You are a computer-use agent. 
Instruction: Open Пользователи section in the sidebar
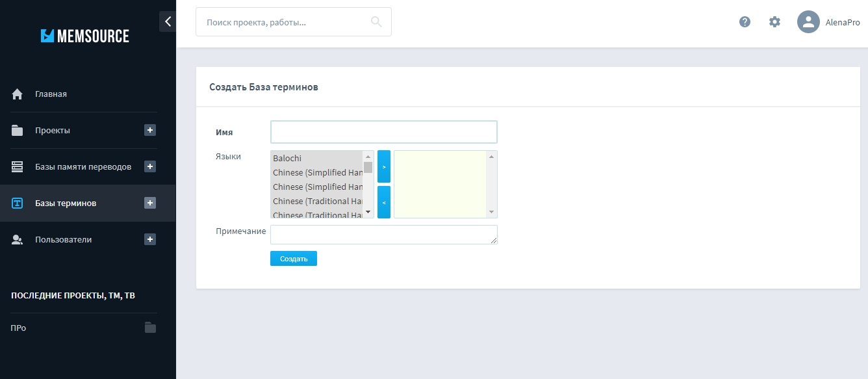pos(63,240)
